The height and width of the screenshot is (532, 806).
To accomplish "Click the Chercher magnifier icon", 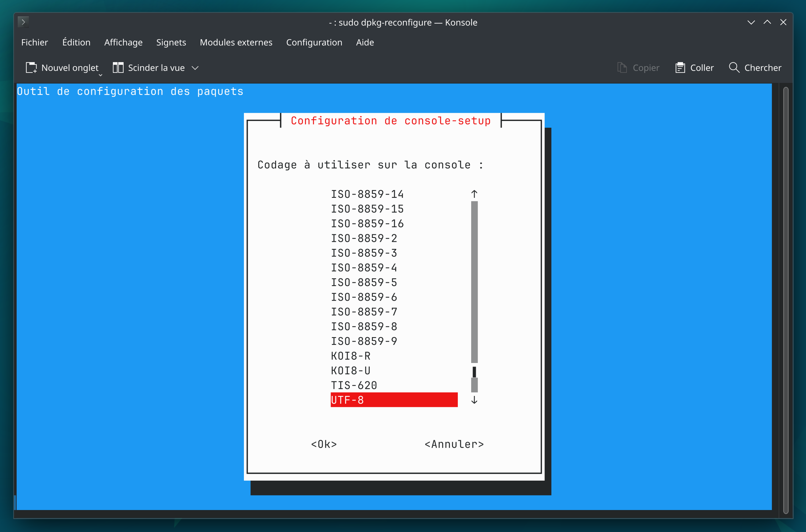I will [734, 67].
